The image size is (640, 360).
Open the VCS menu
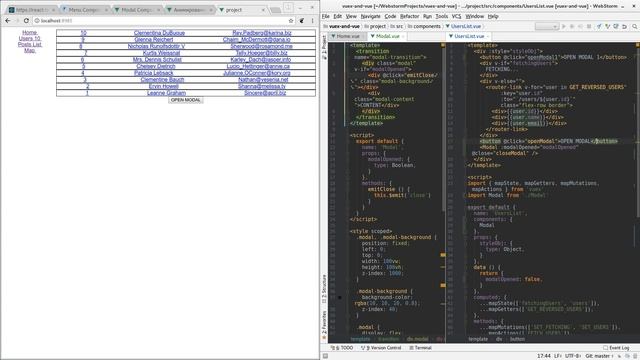click(x=456, y=16)
